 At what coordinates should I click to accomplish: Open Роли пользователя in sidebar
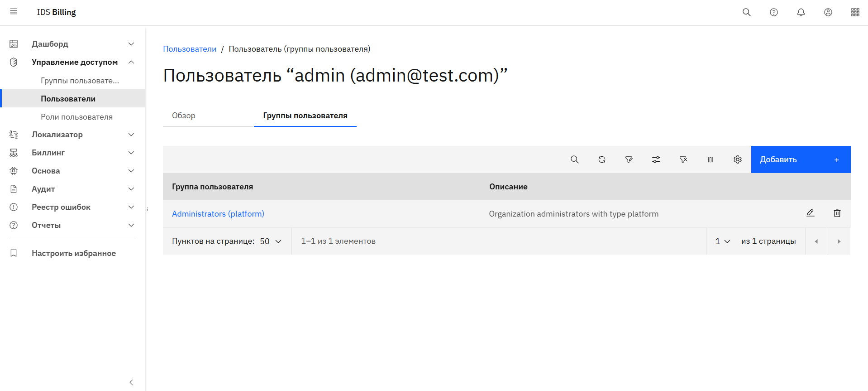[x=76, y=117]
